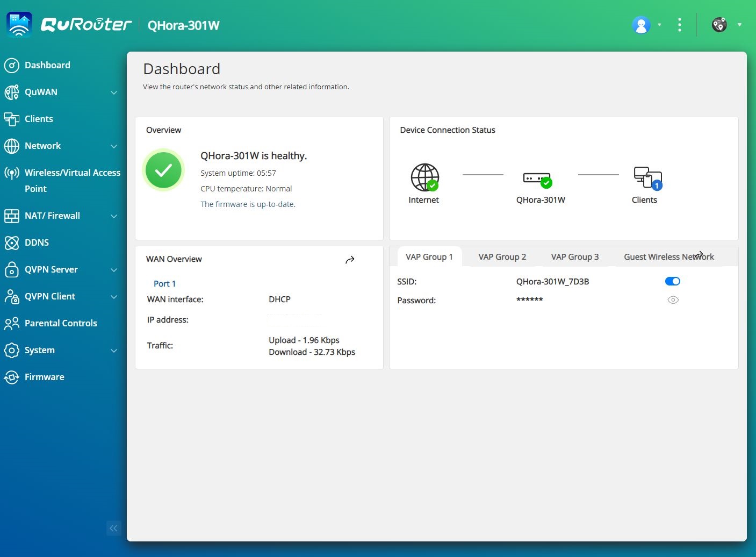Image resolution: width=756 pixels, height=557 pixels.
Task: Expand the NAT/ Firewall menu chevron
Action: [x=114, y=216]
